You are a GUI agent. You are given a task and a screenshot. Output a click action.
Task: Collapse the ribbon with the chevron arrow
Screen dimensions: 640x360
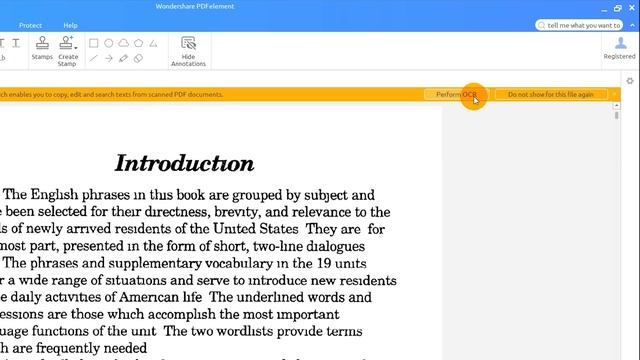632,25
